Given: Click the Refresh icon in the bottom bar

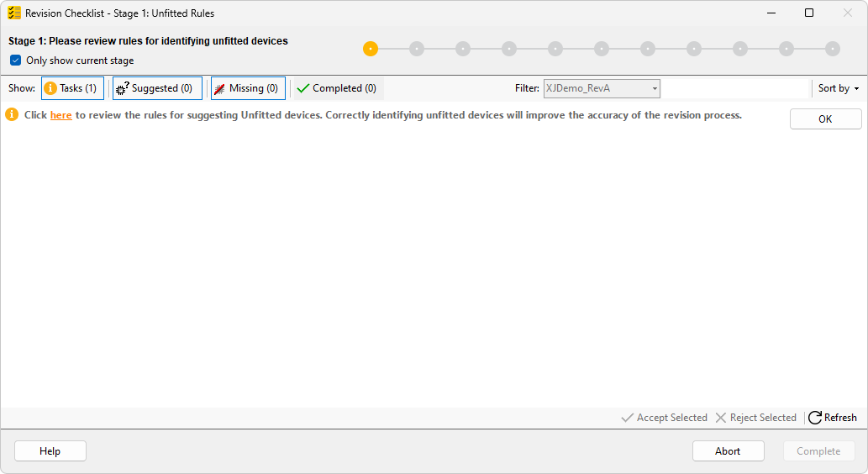Looking at the screenshot, I should pos(814,418).
